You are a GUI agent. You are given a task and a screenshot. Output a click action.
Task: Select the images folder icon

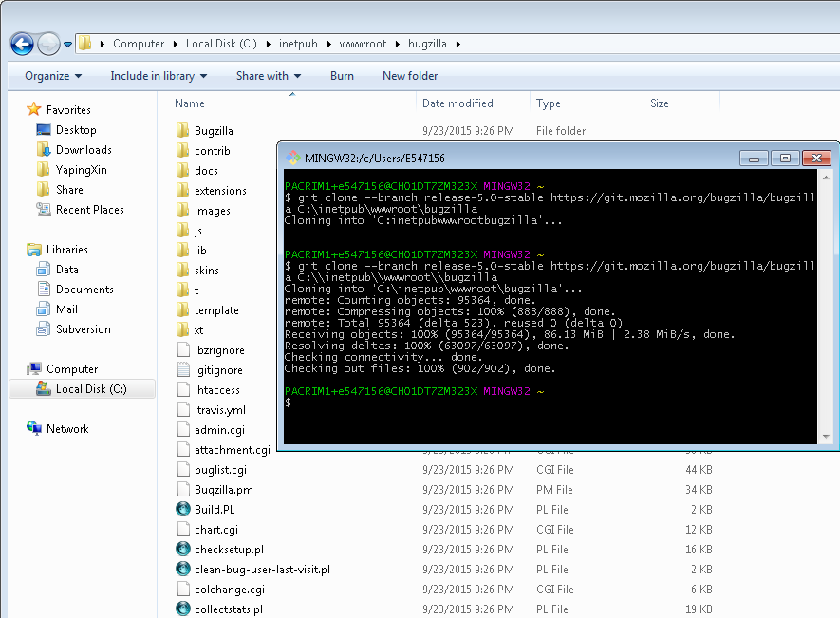click(182, 210)
